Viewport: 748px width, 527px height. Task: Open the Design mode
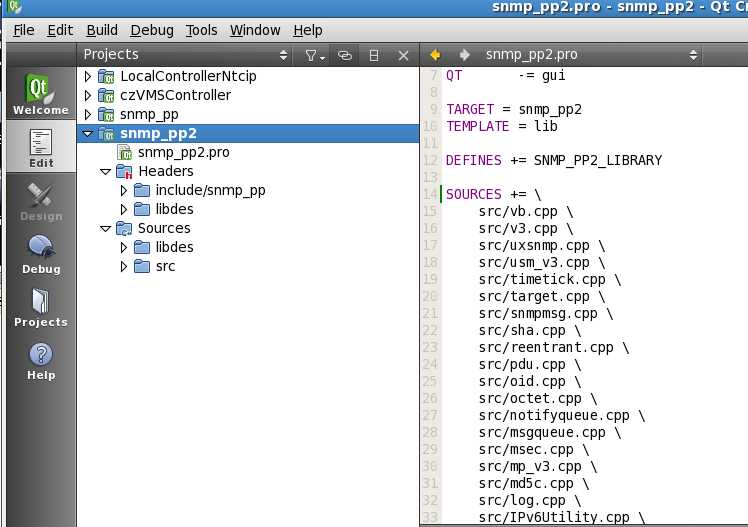(x=41, y=201)
